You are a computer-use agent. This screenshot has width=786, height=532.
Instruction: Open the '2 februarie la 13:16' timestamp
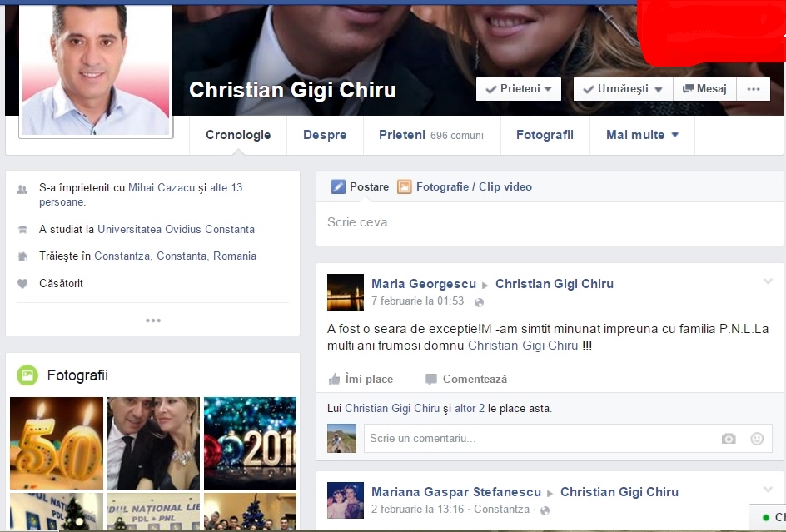pos(418,509)
